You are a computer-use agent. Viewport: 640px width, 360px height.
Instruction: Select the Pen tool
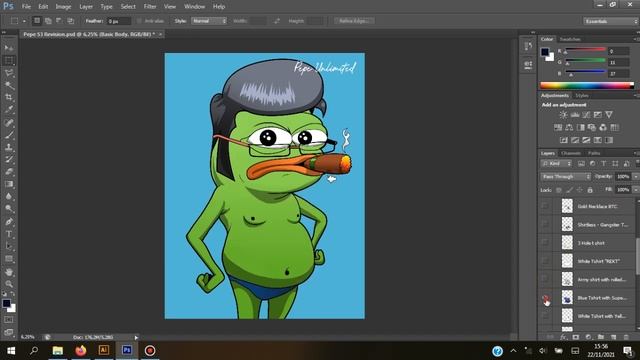(9, 222)
